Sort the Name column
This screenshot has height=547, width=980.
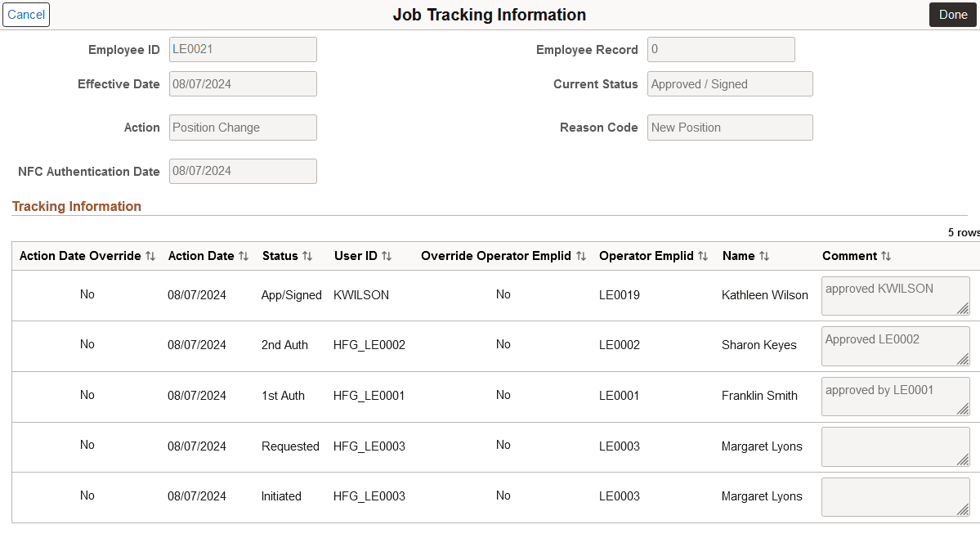point(764,255)
